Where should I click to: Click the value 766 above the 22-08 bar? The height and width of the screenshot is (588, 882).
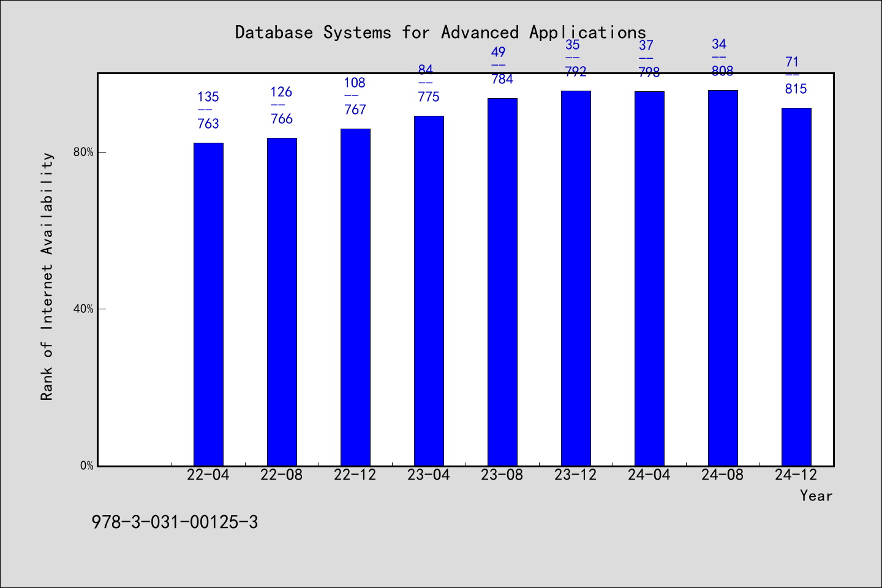pyautogui.click(x=282, y=119)
